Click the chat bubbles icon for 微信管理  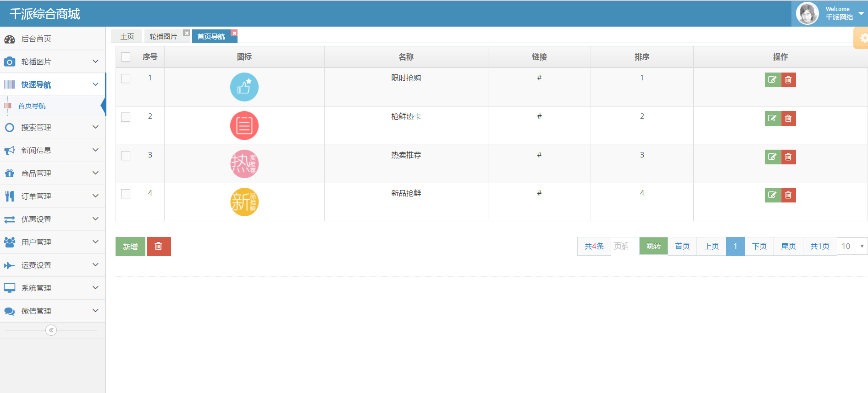(x=10, y=311)
